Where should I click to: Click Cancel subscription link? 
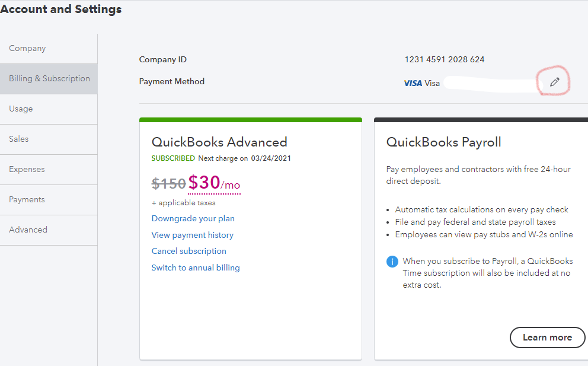[x=188, y=251]
